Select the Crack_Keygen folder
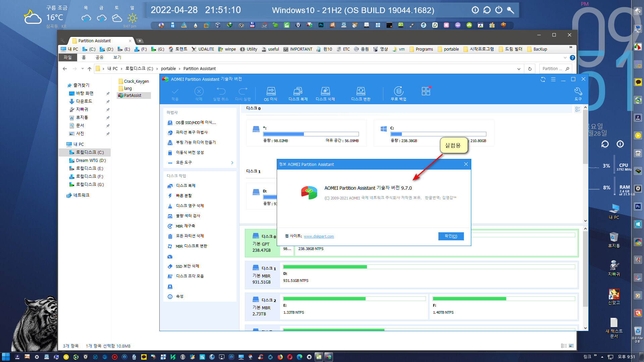The image size is (644, 362). (x=133, y=81)
